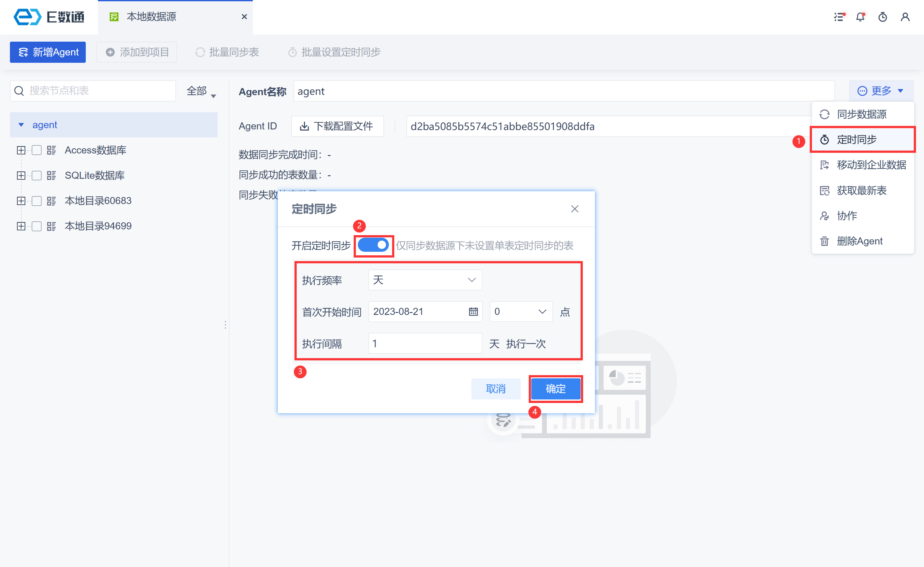
Task: Click the calendar icon in date field
Action: pyautogui.click(x=473, y=311)
